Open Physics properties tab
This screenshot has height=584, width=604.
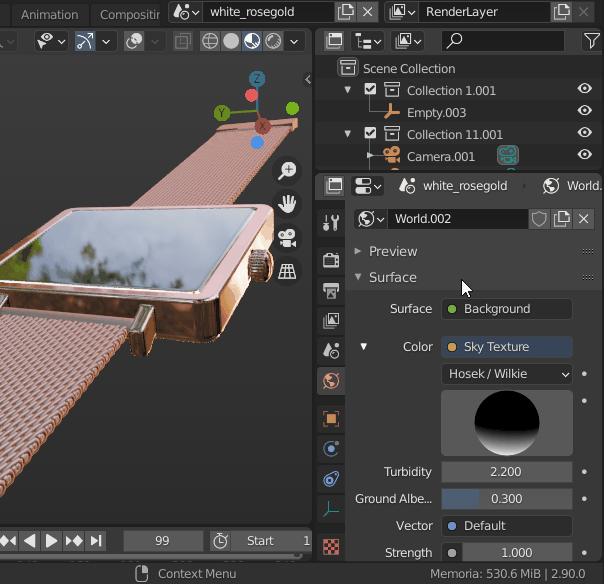[x=331, y=449]
